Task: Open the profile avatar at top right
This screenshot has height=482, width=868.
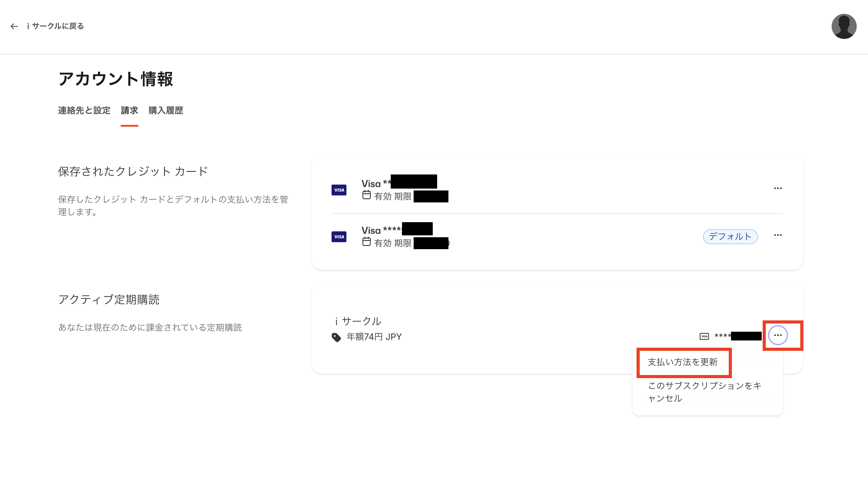Action: pos(844,26)
